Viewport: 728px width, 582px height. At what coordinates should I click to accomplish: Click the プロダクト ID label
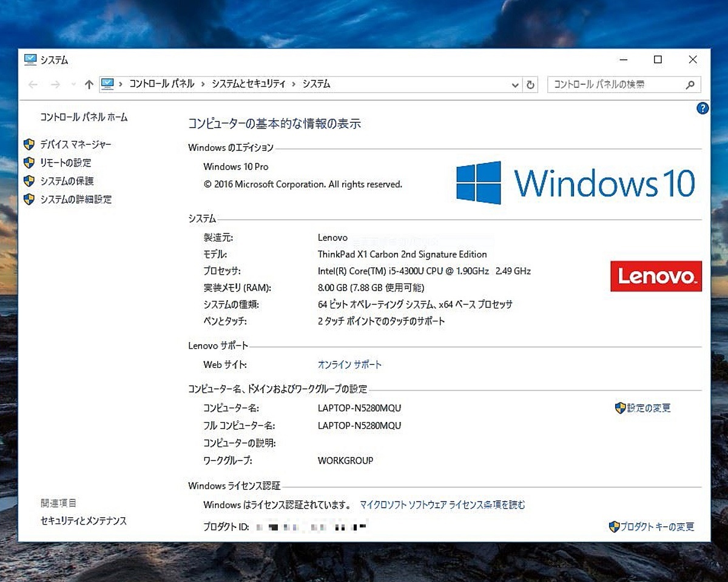point(226,527)
